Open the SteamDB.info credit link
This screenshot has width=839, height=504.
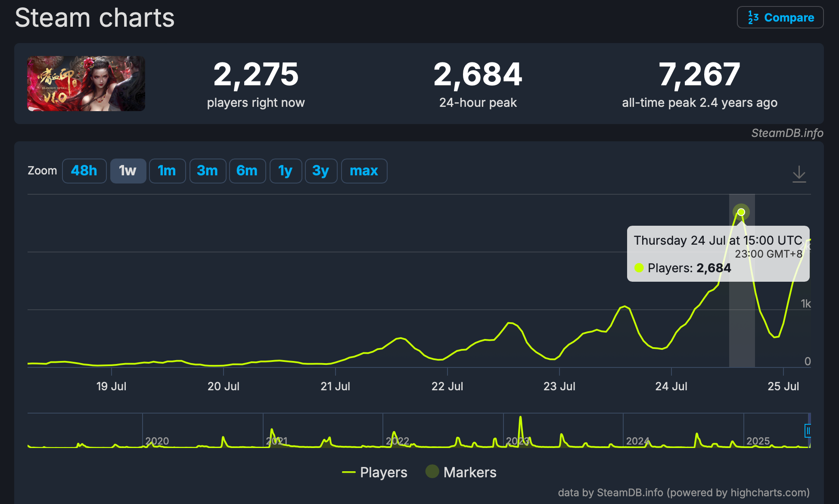787,133
